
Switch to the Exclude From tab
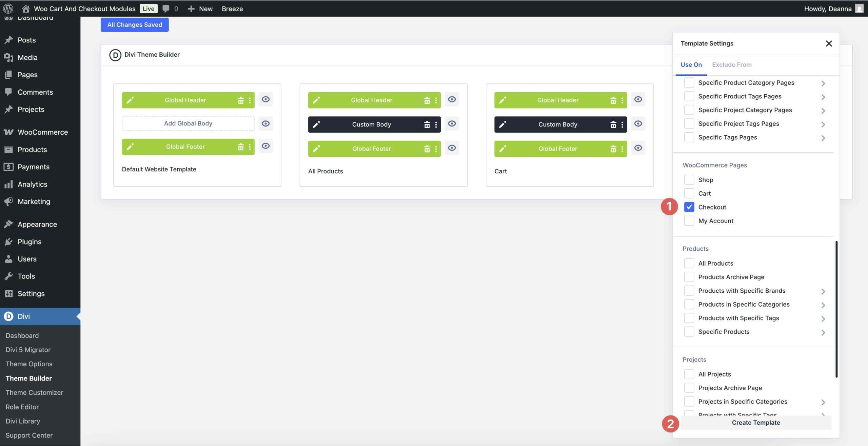tap(732, 64)
